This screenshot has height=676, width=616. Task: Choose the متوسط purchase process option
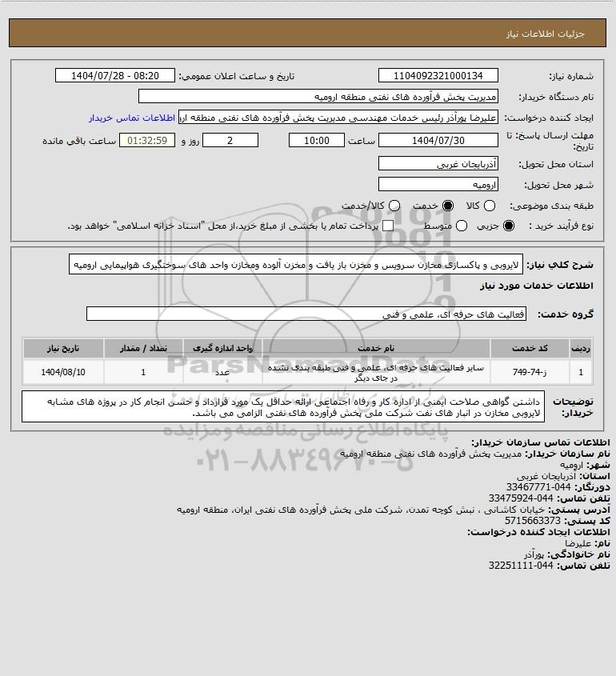click(462, 226)
